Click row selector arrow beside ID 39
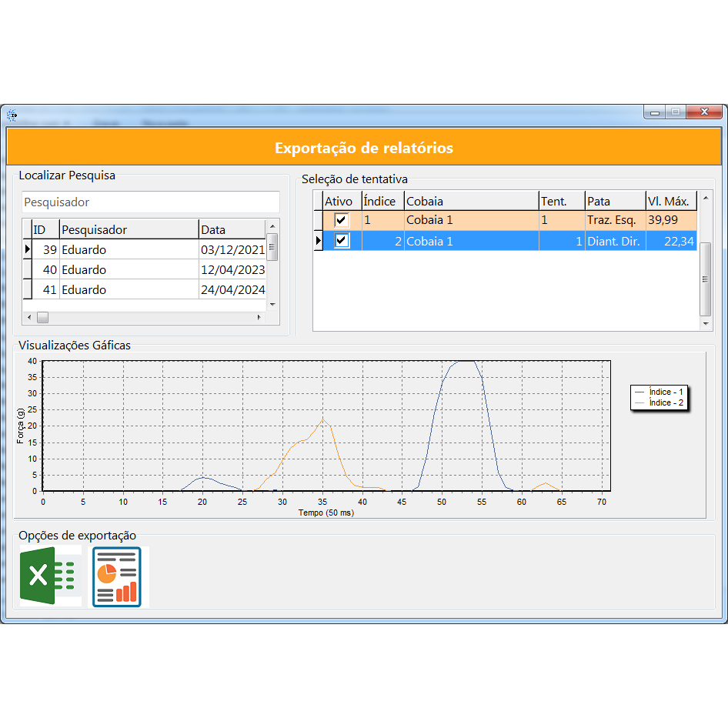728x728 pixels. [27, 249]
